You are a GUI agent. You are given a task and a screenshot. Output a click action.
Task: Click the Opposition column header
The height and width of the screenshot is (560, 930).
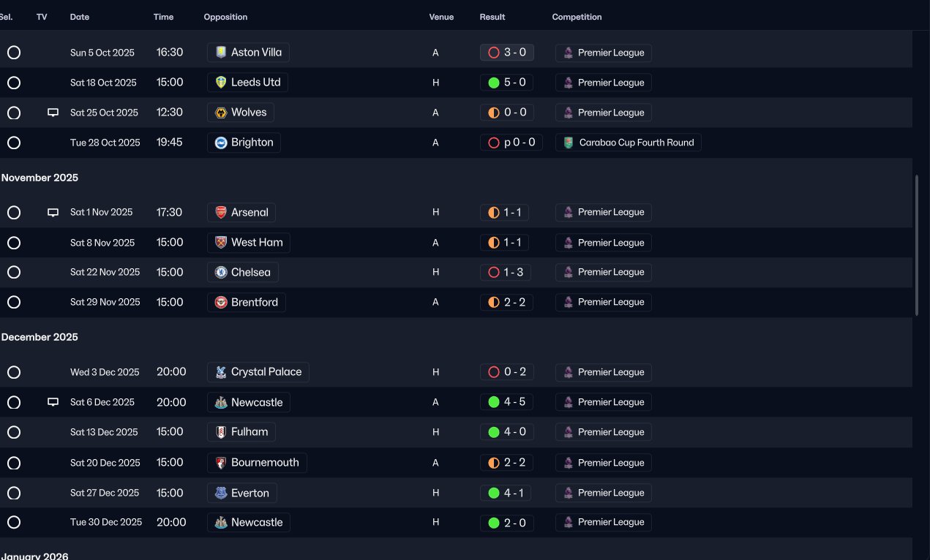[x=225, y=17]
